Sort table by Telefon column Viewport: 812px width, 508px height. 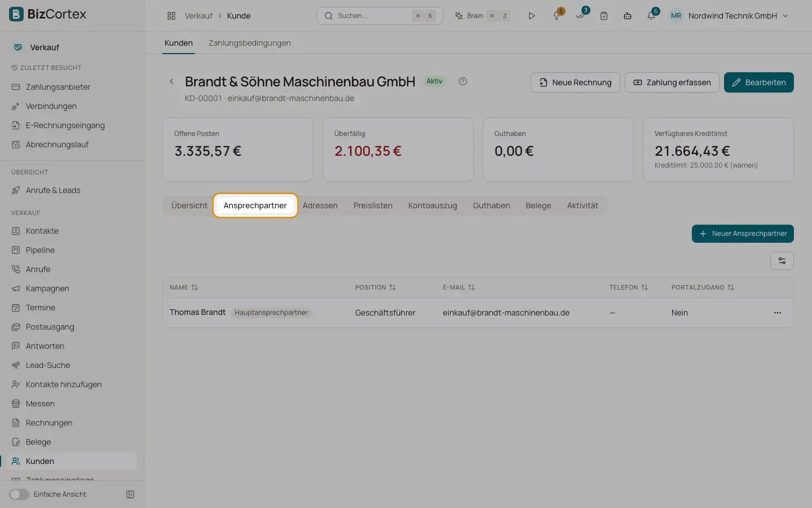629,287
